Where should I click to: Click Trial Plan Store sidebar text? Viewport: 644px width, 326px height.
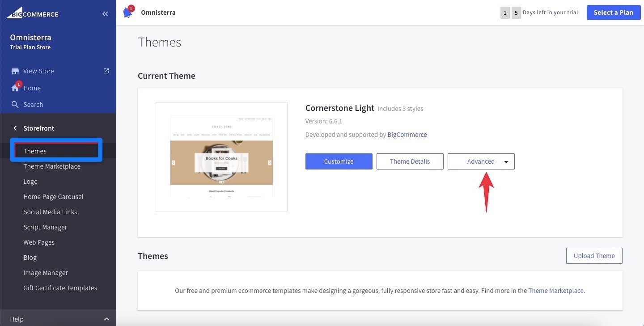coord(30,47)
